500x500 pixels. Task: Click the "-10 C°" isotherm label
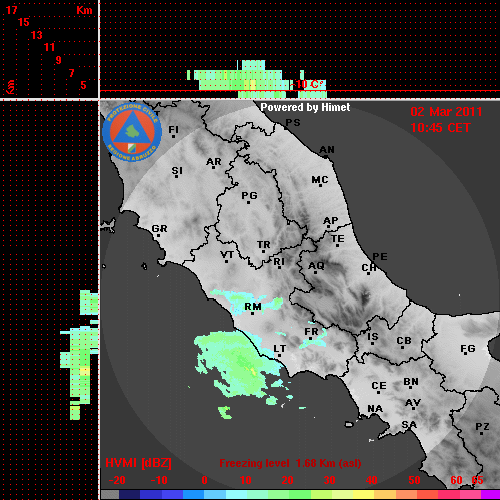[x=307, y=84]
